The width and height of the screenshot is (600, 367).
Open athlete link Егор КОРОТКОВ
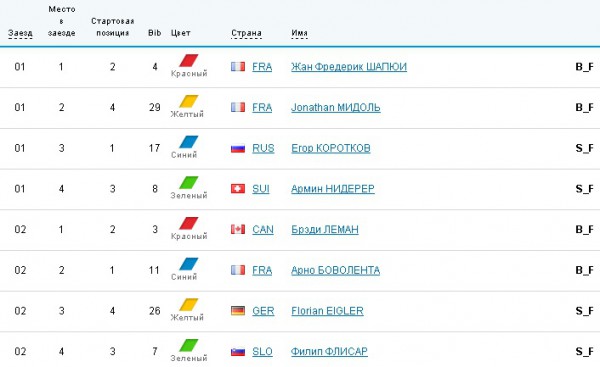331,148
